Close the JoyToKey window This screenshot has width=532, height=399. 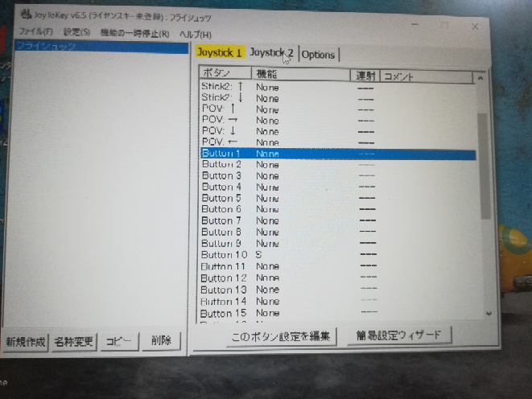(x=475, y=27)
